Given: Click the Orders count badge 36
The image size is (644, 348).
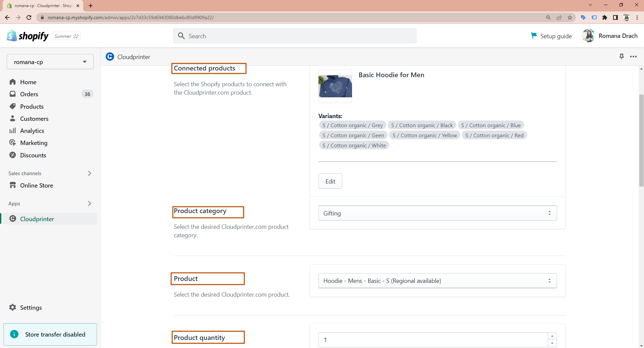Looking at the screenshot, I should click(87, 94).
